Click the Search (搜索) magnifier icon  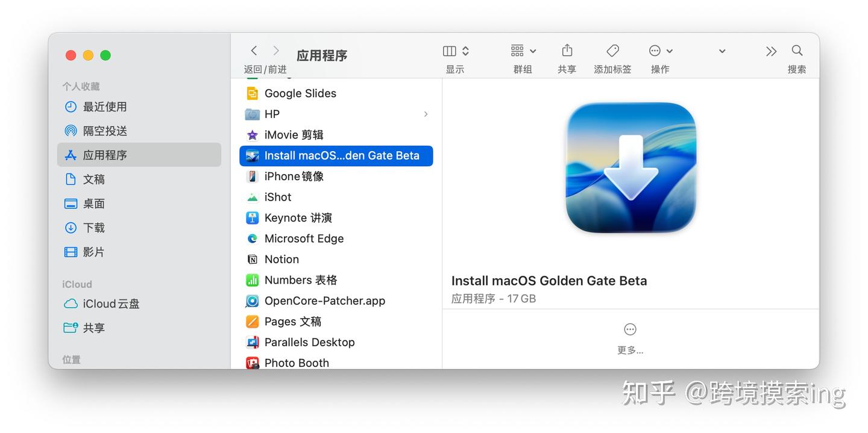pyautogui.click(x=797, y=51)
